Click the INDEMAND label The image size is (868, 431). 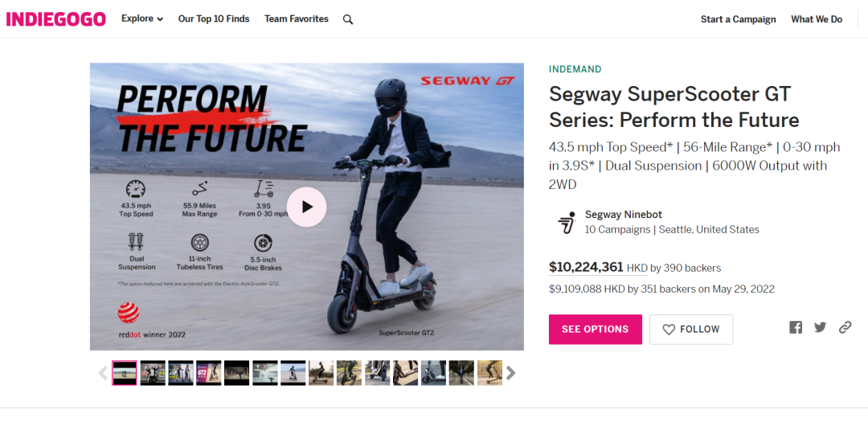point(575,69)
